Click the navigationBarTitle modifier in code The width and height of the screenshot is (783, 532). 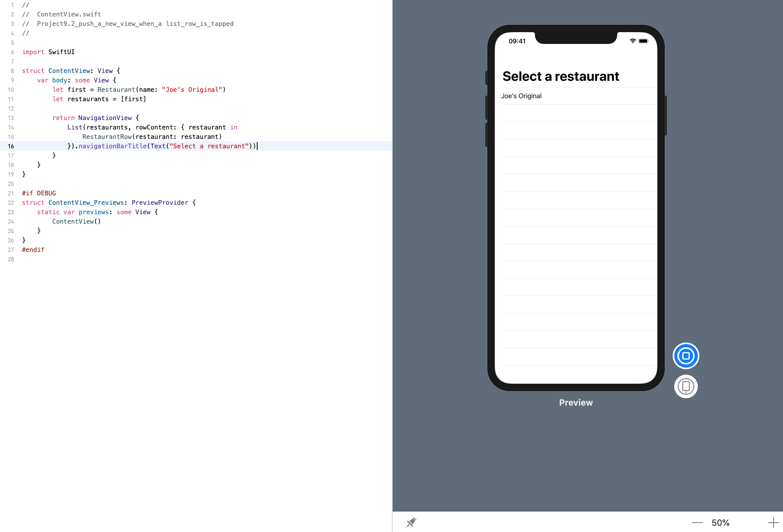coord(112,146)
